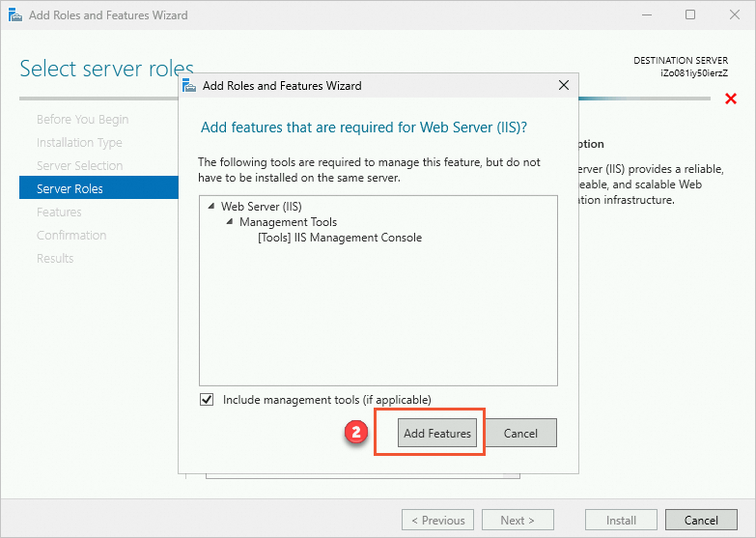Viewport: 756px width, 538px height.
Task: Minimize the main wizard window
Action: point(647,14)
